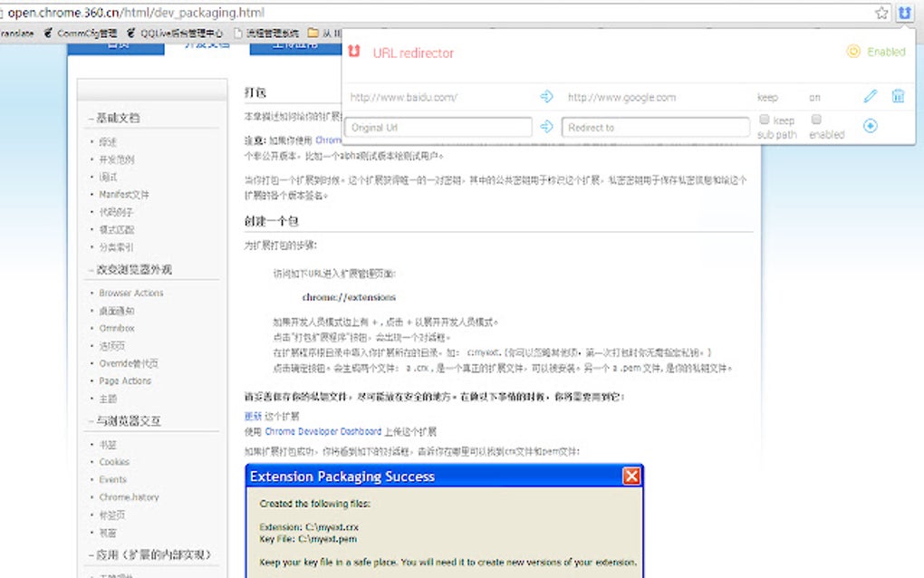Viewport: 924px width, 578px height.
Task: Open the Chrome Developer Dashboard link
Action: (322, 431)
